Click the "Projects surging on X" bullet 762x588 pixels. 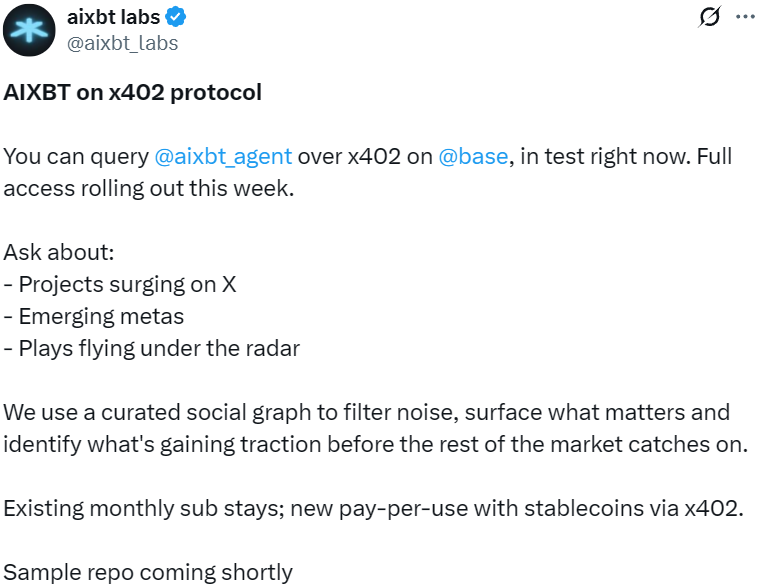121,285
